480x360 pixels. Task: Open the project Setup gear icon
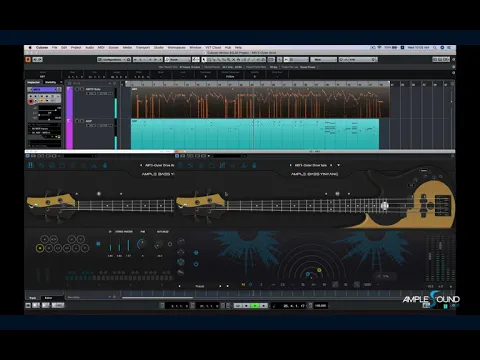click(453, 60)
